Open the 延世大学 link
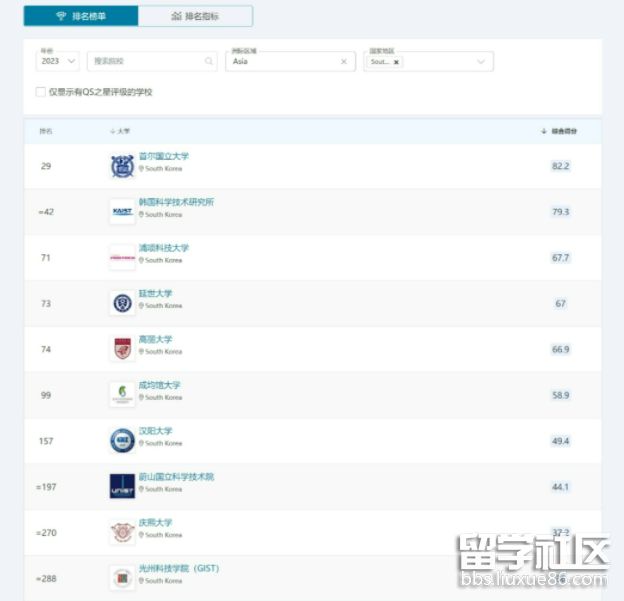This screenshot has width=624, height=601. tap(155, 293)
